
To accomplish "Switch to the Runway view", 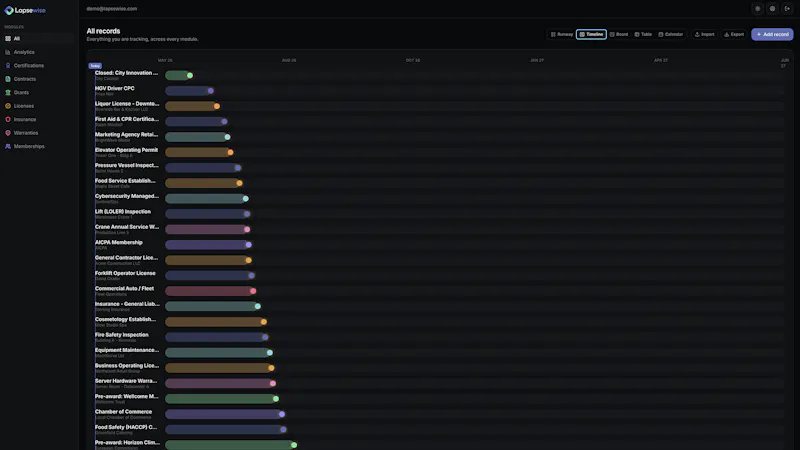I will tap(562, 34).
